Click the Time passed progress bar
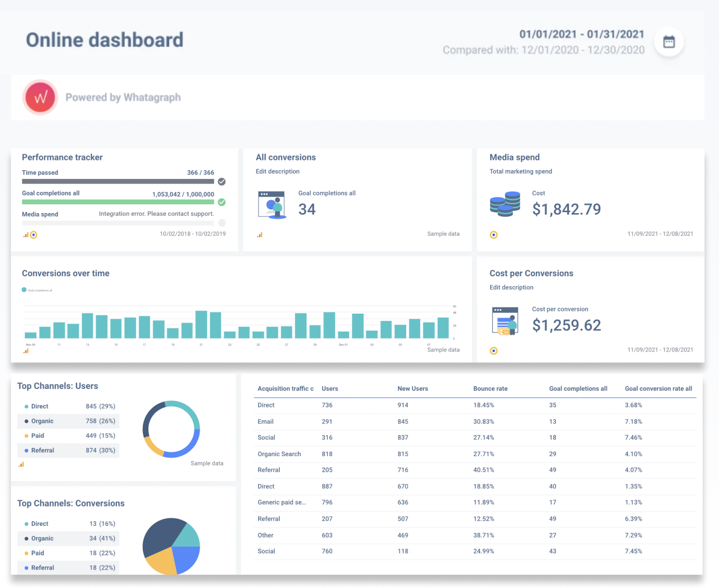This screenshot has height=588, width=719. (x=118, y=181)
